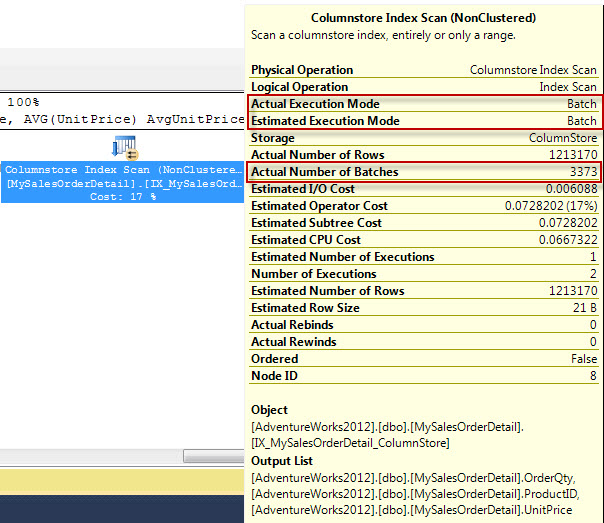Screen dimensions: 604x523
Task: Click the Actual Number of Rows value 1213170
Action: click(x=573, y=155)
